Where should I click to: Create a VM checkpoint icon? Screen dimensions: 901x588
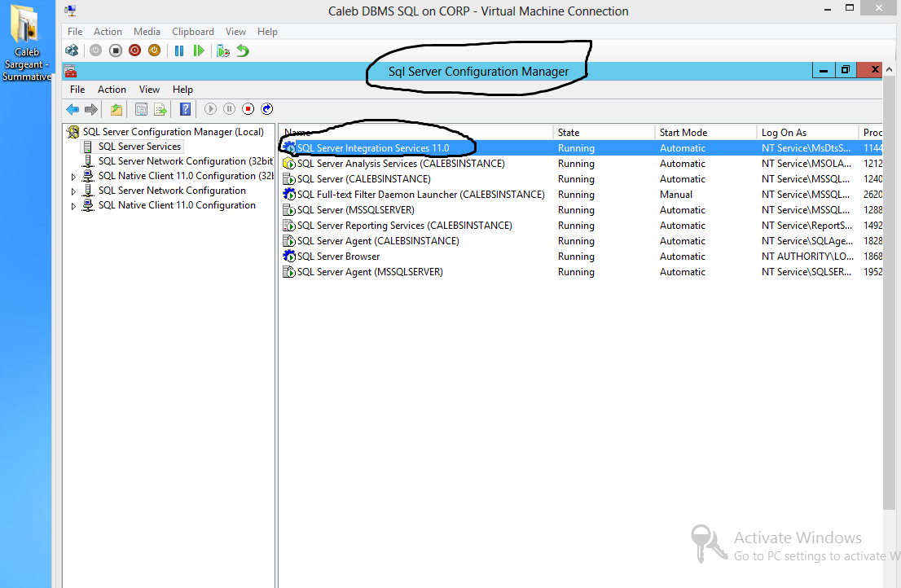pyautogui.click(x=223, y=50)
